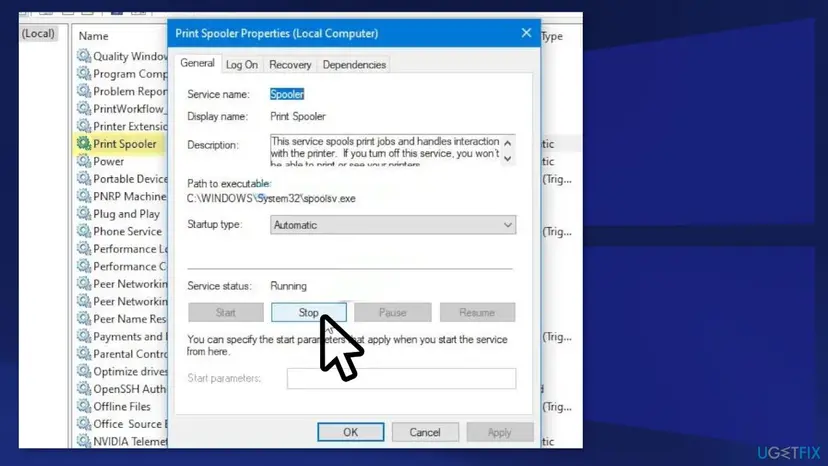Click the Name column header in Services
Image resolution: width=828 pixels, height=466 pixels.
(x=93, y=36)
